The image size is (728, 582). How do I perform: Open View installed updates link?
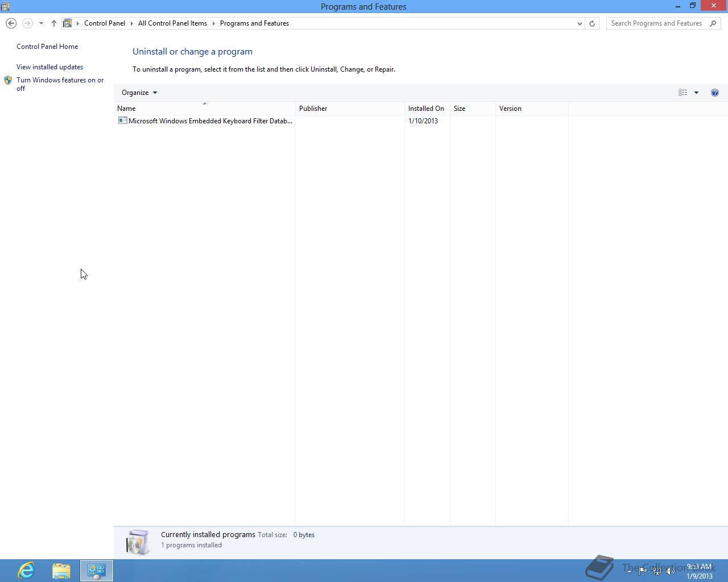pyautogui.click(x=49, y=67)
